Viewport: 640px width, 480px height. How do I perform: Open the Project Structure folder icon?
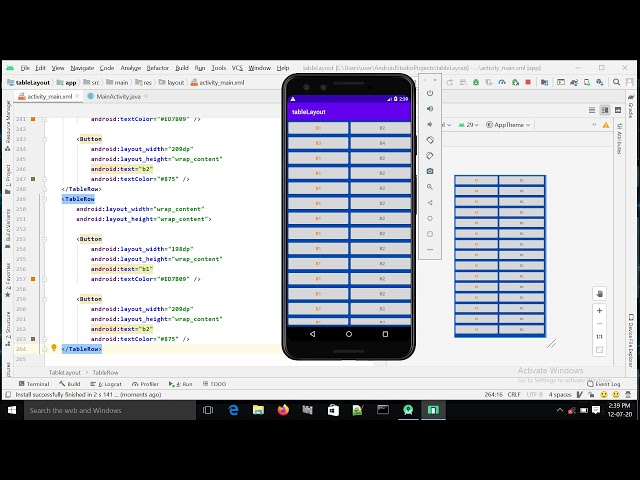pyautogui.click(x=544, y=82)
